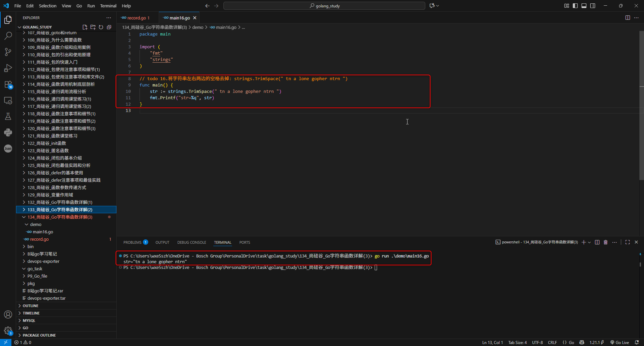The width and height of the screenshot is (644, 346).
Task: Open the Selection menu
Action: [x=48, y=6]
